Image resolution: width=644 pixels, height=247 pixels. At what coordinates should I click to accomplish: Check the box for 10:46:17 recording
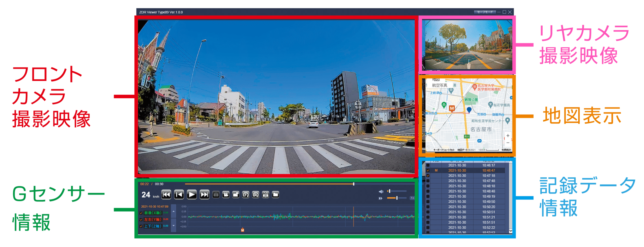pos(428,165)
